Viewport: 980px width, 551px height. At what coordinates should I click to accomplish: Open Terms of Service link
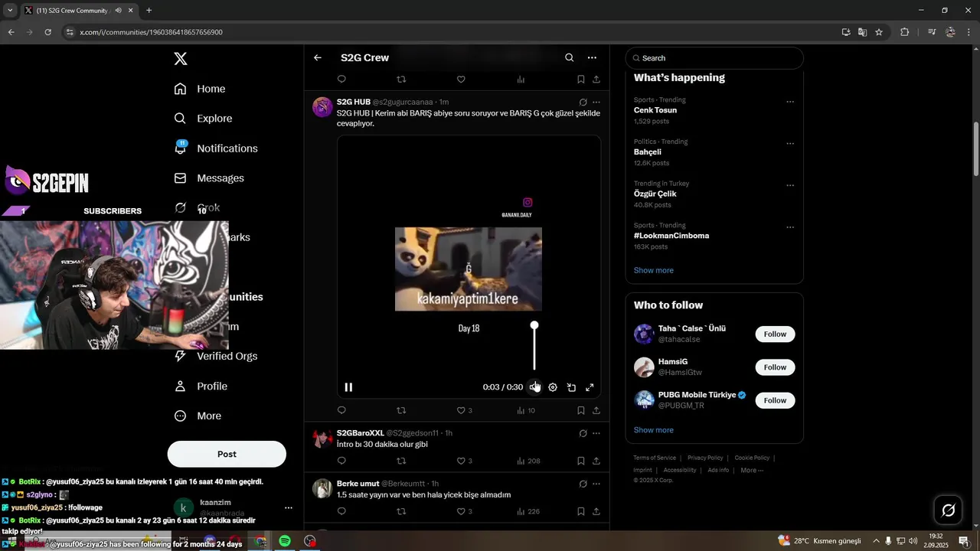[655, 458]
